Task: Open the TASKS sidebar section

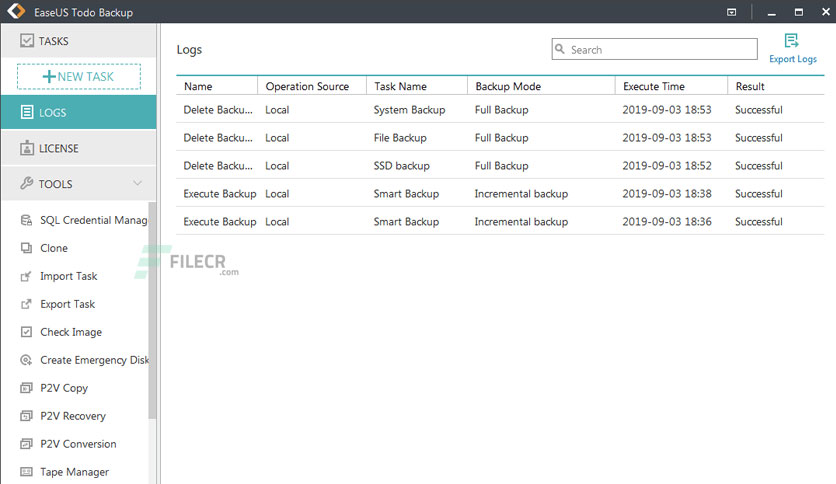Action: (78, 41)
